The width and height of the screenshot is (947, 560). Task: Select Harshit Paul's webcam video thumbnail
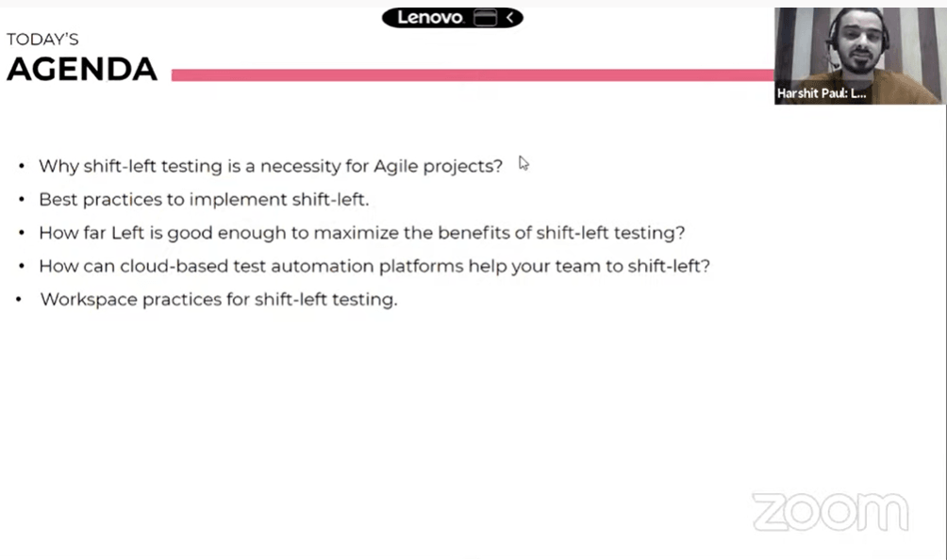click(x=859, y=47)
